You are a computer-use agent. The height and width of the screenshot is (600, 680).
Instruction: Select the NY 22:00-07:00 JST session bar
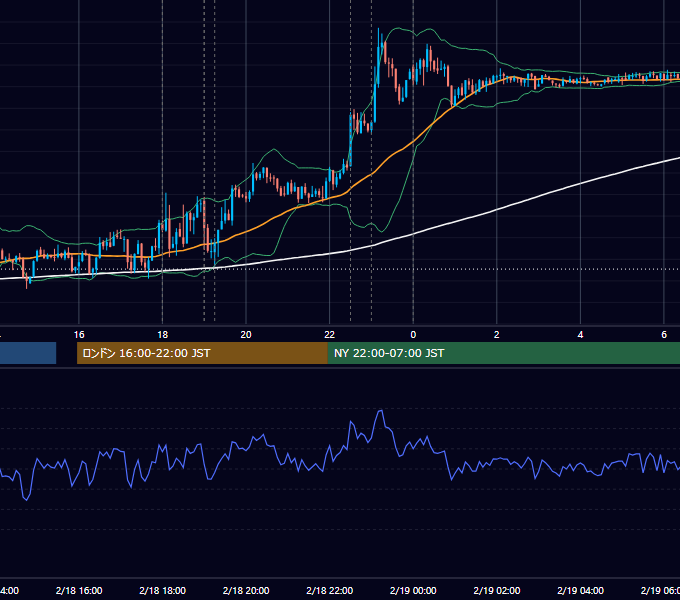(503, 353)
